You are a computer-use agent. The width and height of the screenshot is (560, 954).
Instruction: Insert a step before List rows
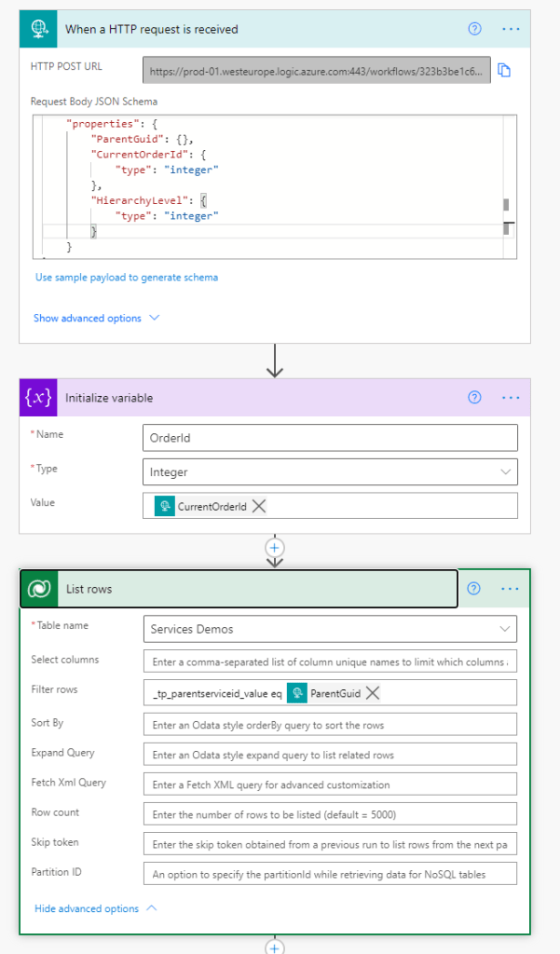coord(274,546)
